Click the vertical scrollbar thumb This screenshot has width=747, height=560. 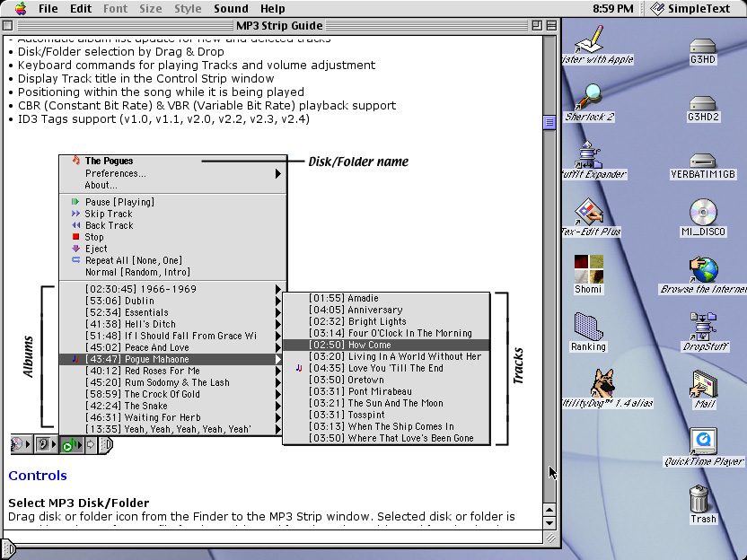tap(549, 122)
